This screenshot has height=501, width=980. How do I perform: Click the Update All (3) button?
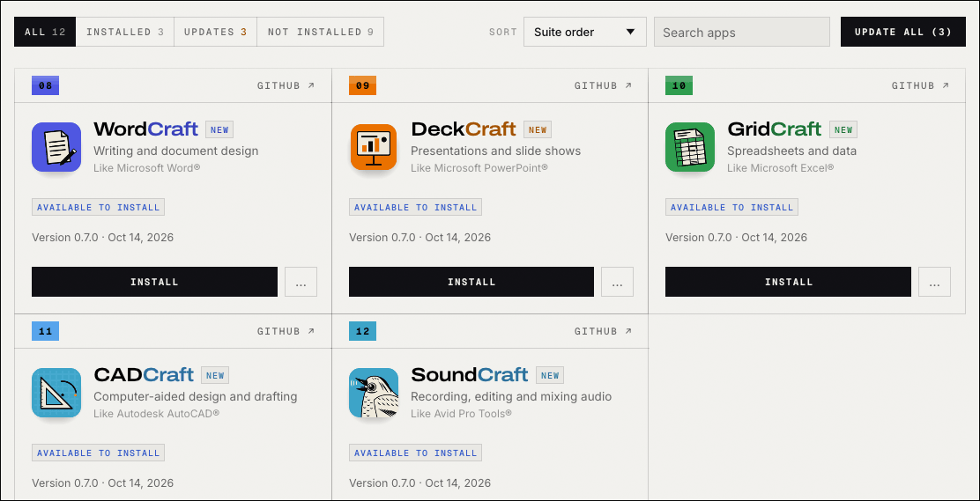(x=903, y=32)
